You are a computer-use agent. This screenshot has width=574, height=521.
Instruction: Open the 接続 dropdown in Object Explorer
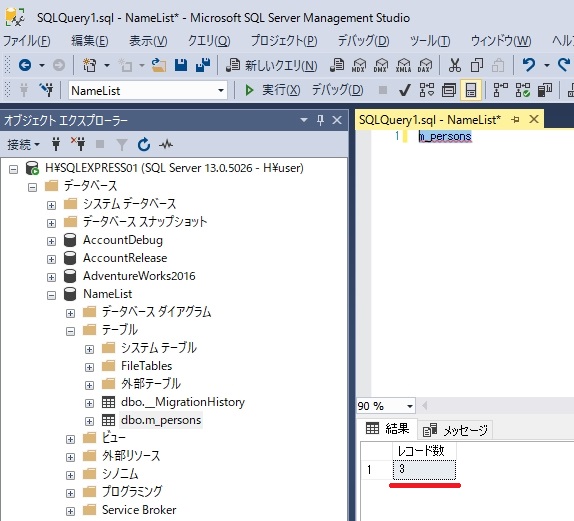click(23, 145)
